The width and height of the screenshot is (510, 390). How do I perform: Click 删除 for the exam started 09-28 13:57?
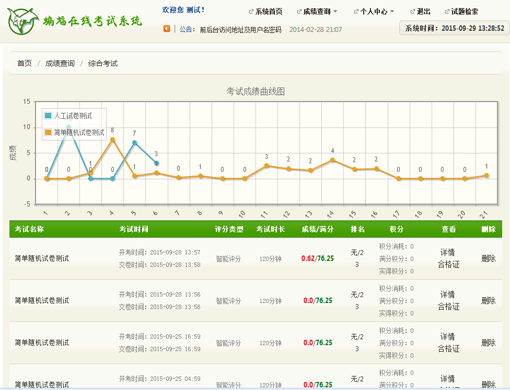[x=488, y=258]
